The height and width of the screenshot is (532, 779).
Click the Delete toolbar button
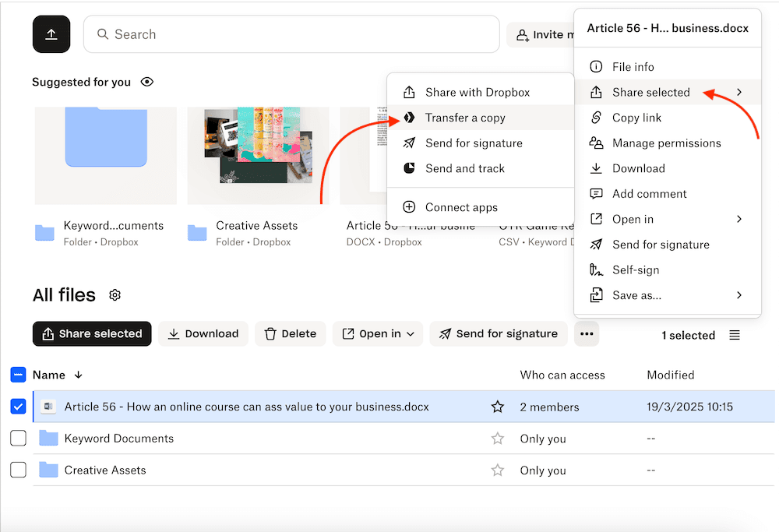(290, 334)
